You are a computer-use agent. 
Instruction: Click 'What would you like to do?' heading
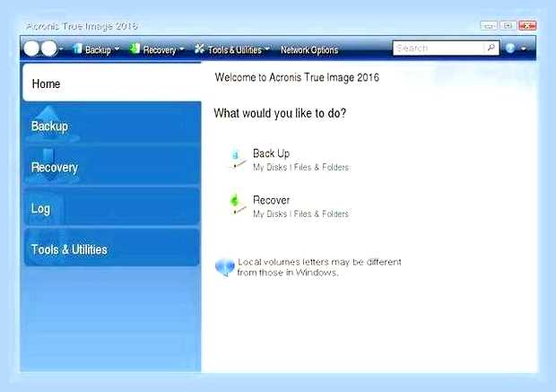(280, 113)
